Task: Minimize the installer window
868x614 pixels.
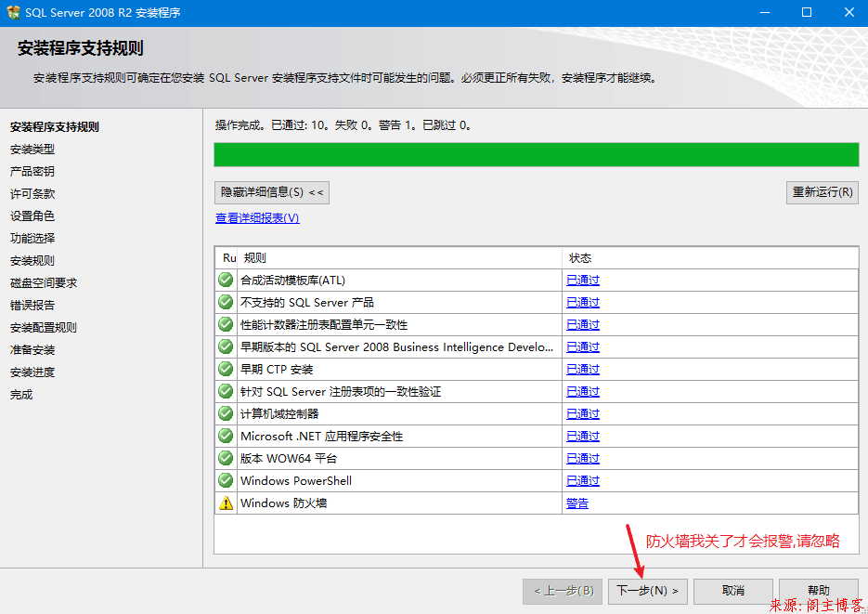Action: point(765,12)
